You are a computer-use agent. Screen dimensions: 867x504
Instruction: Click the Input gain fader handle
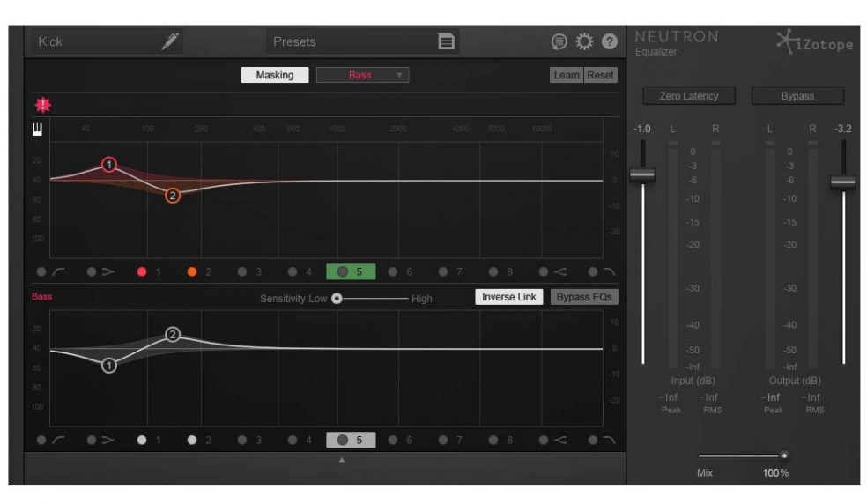coord(642,174)
